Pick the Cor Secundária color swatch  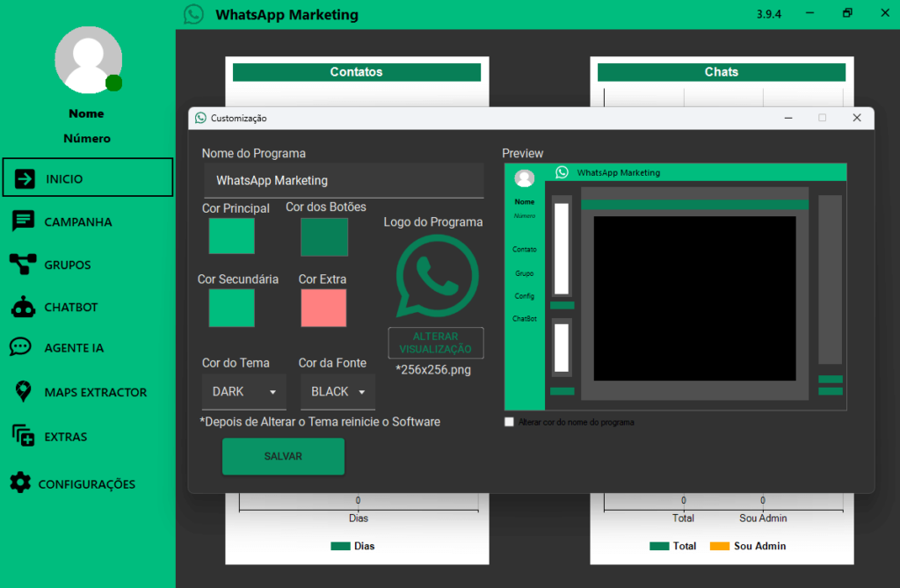pyautogui.click(x=231, y=308)
